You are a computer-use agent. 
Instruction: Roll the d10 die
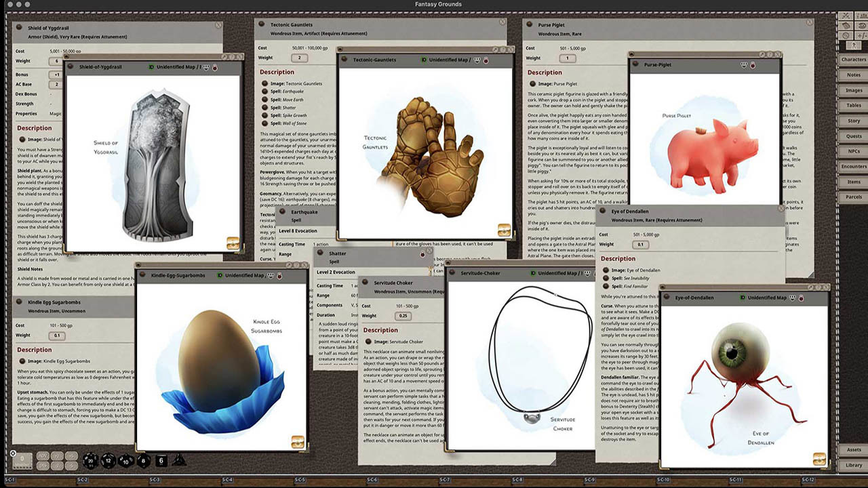pos(125,462)
